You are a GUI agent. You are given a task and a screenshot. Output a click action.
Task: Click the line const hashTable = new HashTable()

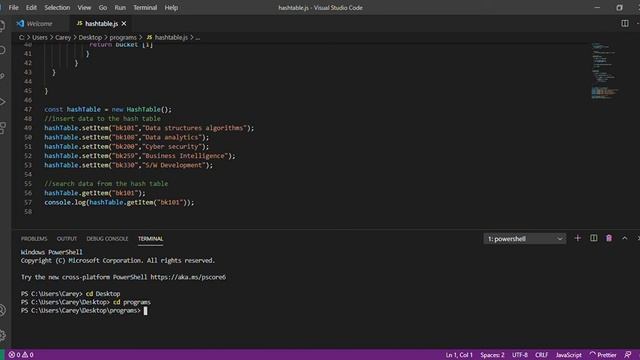[x=108, y=109]
